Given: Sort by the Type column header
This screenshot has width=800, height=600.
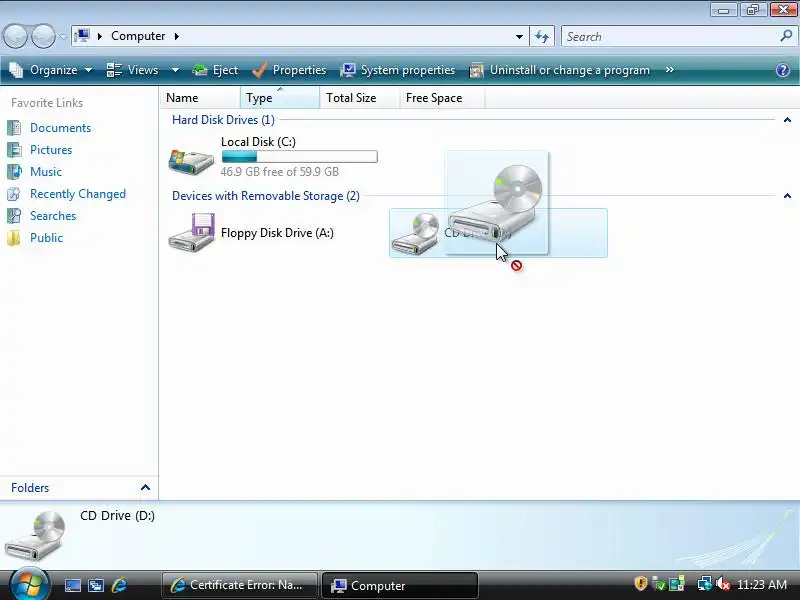Looking at the screenshot, I should click(280, 97).
